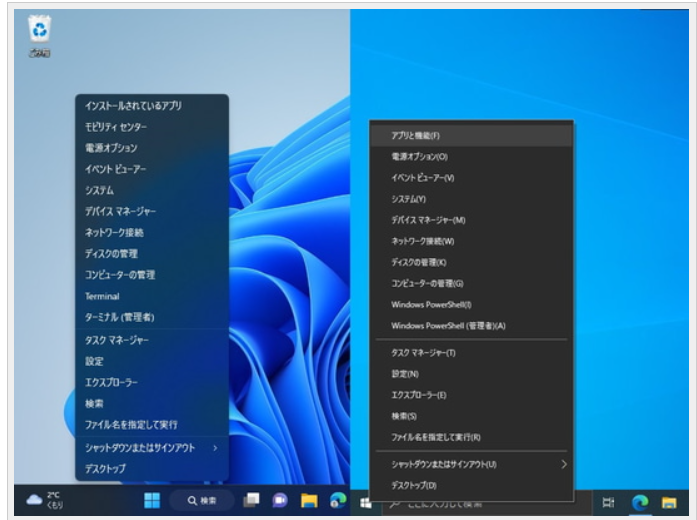
Task: Open ディスクの管理(K)
Action: click(472, 262)
